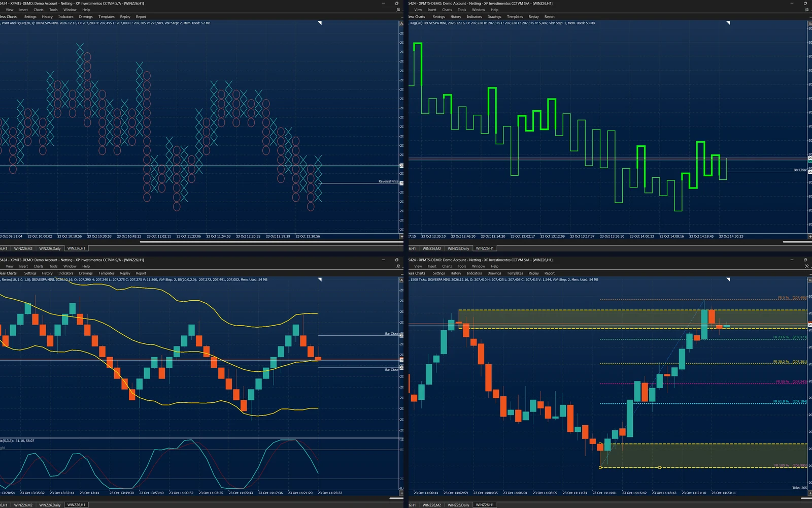Open Insert menu in the 1500 Ticks window
Viewport: 812px width, 508px height.
(x=432, y=266)
